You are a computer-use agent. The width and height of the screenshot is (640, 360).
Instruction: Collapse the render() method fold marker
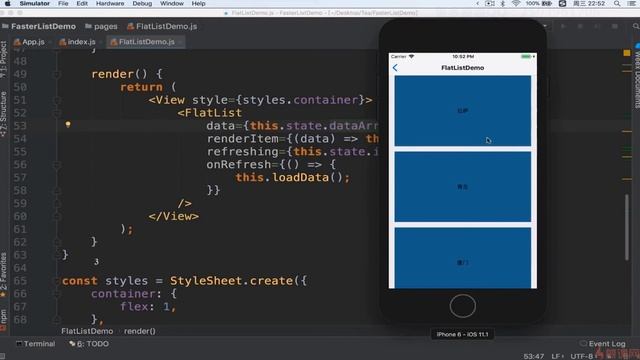(57, 74)
